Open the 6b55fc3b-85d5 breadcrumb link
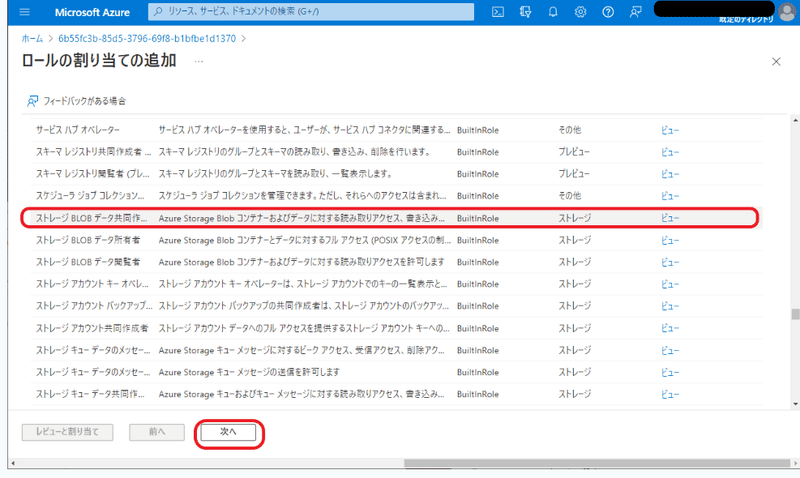 pyautogui.click(x=147, y=38)
